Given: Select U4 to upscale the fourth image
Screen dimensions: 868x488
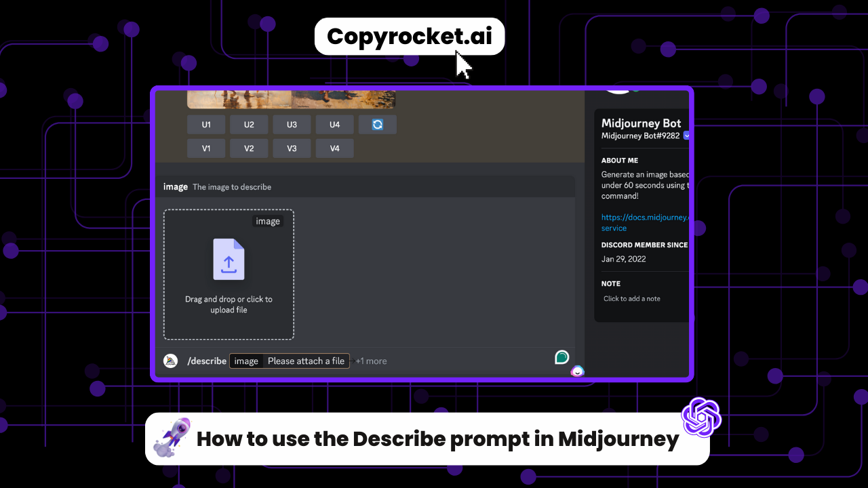Looking at the screenshot, I should pyautogui.click(x=334, y=125).
